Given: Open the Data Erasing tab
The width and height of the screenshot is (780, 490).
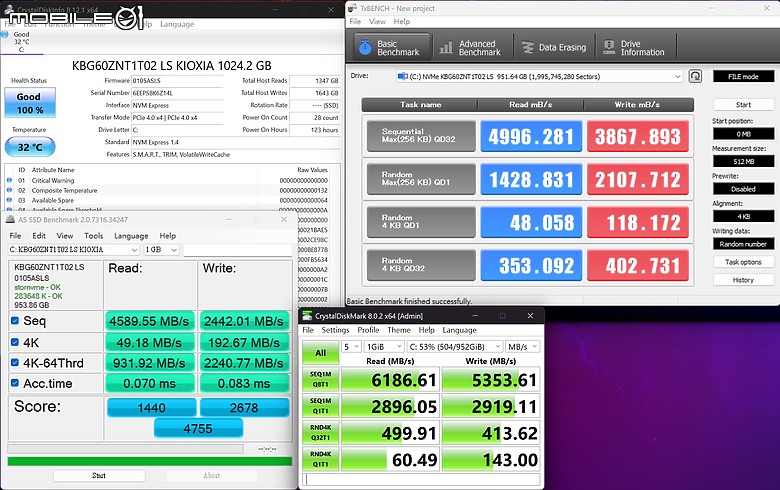Looking at the screenshot, I should (x=554, y=47).
